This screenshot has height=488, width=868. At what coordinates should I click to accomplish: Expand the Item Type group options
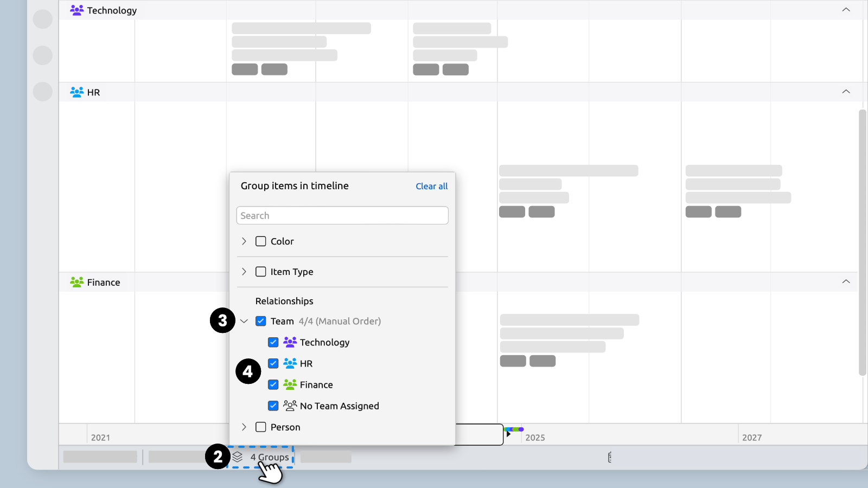tap(244, 272)
